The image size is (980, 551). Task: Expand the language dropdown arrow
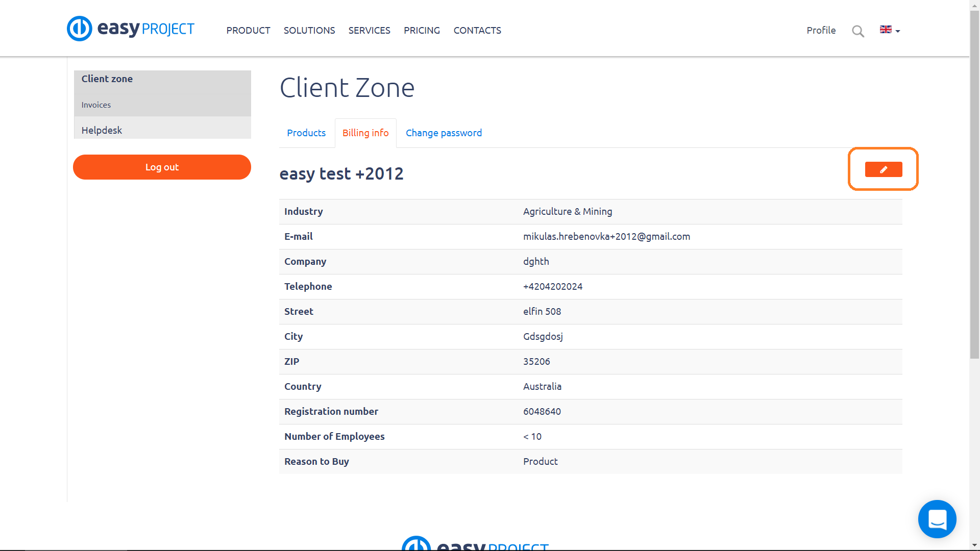tap(898, 31)
